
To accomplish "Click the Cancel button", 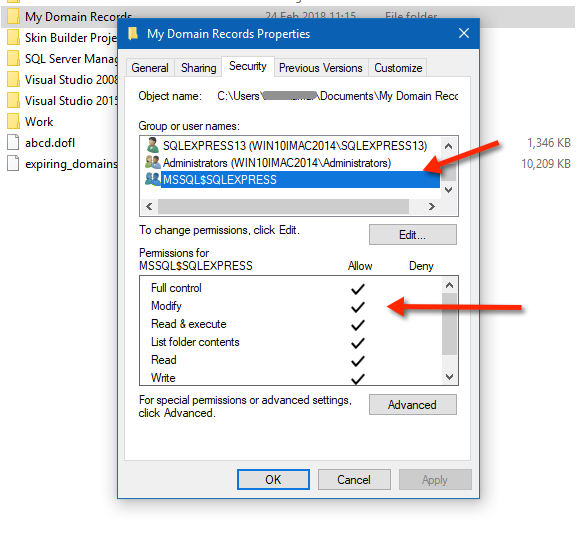I will pyautogui.click(x=354, y=480).
